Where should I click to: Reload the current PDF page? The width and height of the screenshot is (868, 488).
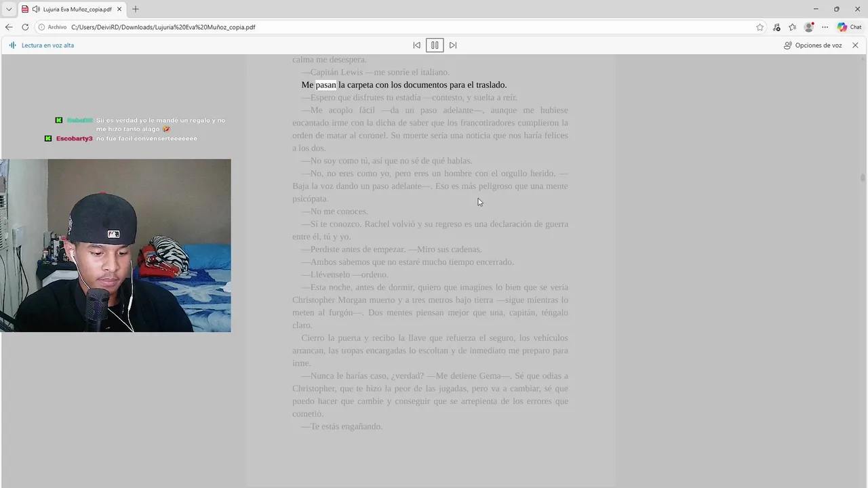point(25,27)
